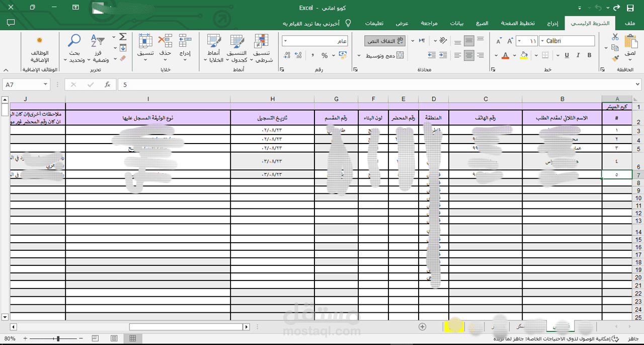The image size is (644, 345).
Task: Collapse the ribbon with the chevron
Action: click(6, 70)
